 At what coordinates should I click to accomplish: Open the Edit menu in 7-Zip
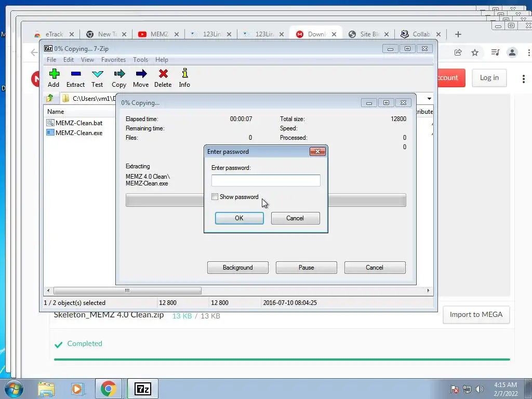pos(68,60)
